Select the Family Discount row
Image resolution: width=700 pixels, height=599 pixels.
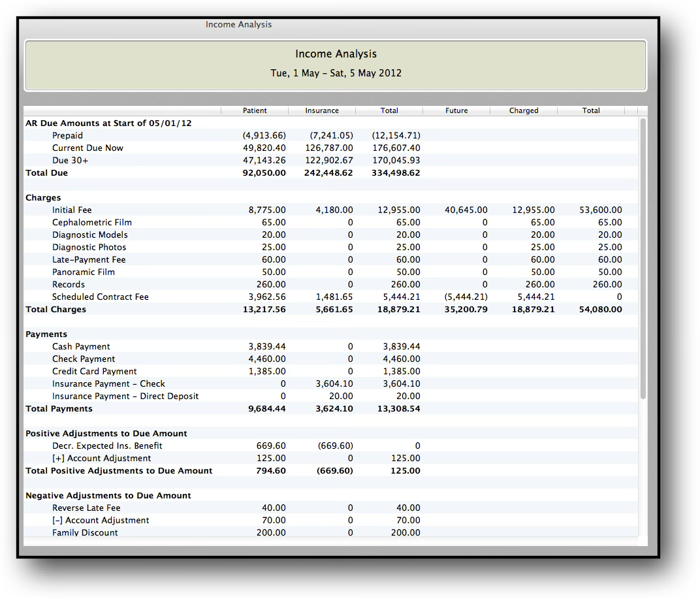point(331,532)
